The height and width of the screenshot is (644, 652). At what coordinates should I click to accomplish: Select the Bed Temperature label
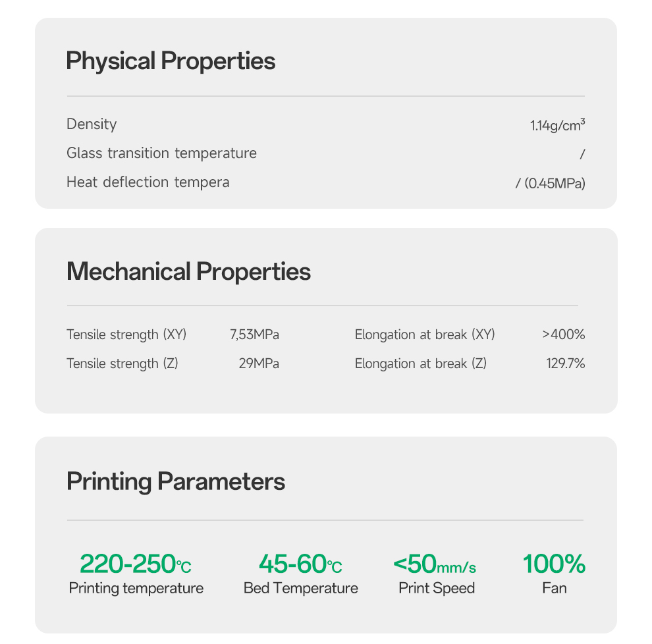(x=301, y=588)
